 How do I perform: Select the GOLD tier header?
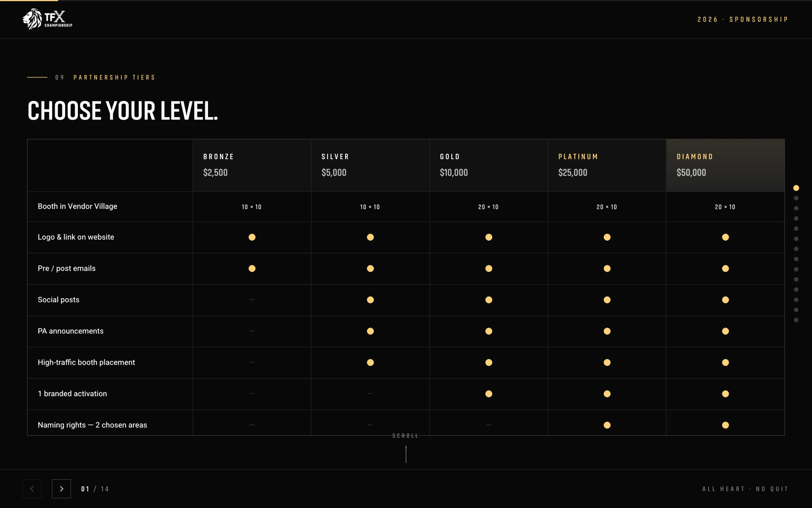point(450,156)
